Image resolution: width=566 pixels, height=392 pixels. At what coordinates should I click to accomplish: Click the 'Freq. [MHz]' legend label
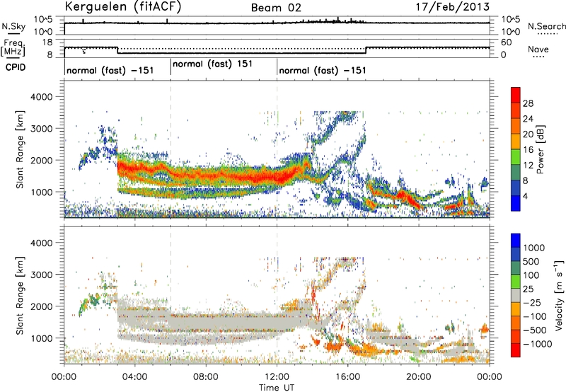click(x=13, y=47)
